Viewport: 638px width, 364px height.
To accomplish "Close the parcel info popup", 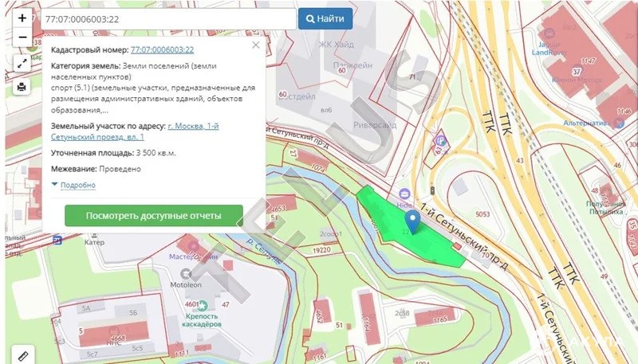I will (255, 46).
